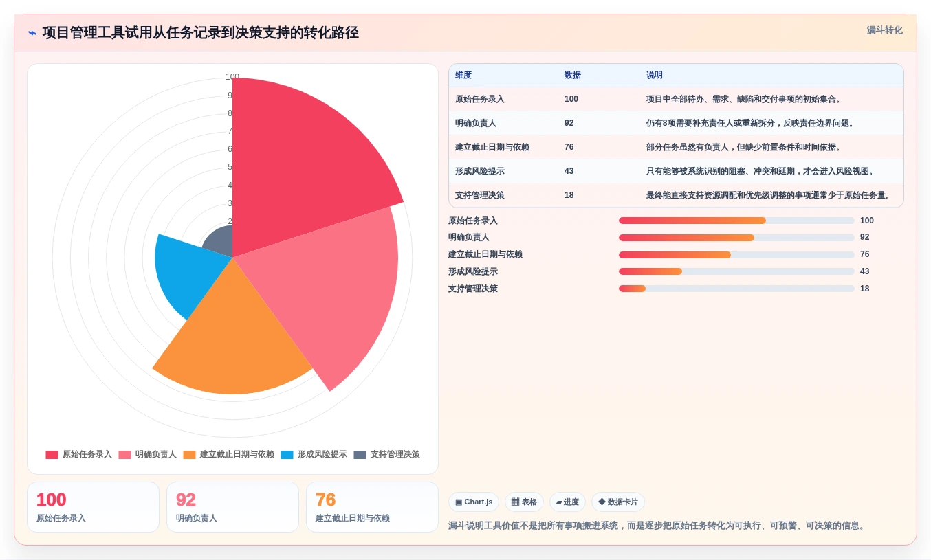Image resolution: width=931 pixels, height=560 pixels.
Task: Click the 支持管理决策 progress bar
Action: [736, 289]
